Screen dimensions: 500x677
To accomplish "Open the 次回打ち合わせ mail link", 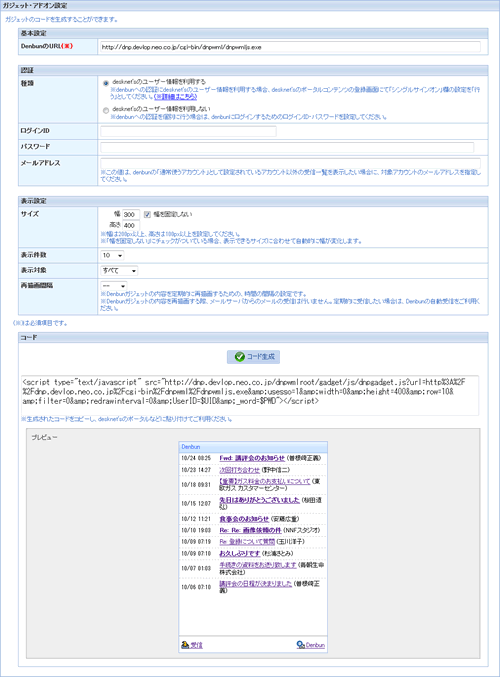I will tap(240, 470).
